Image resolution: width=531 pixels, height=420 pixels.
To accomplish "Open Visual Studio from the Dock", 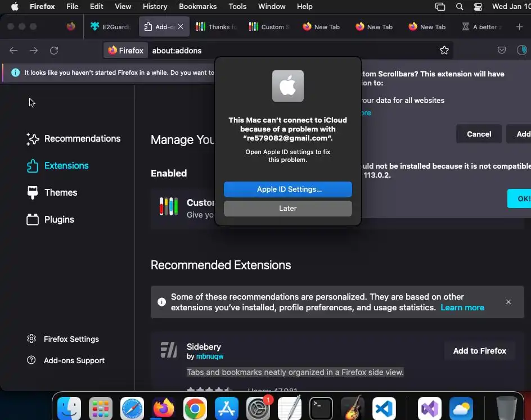I will click(x=429, y=408).
